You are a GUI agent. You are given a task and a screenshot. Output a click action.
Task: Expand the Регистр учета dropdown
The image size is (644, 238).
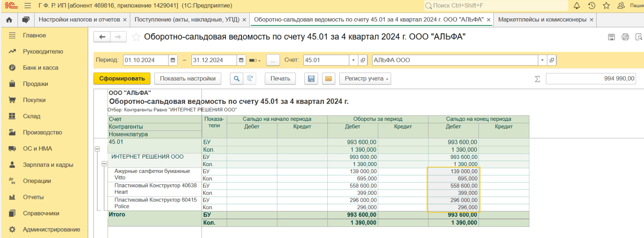point(365,79)
